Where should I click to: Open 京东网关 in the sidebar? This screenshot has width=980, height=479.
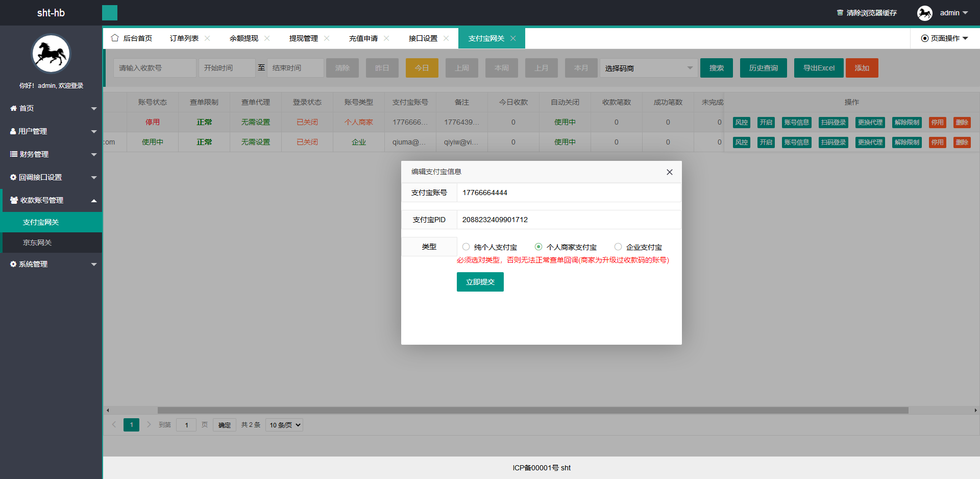37,243
